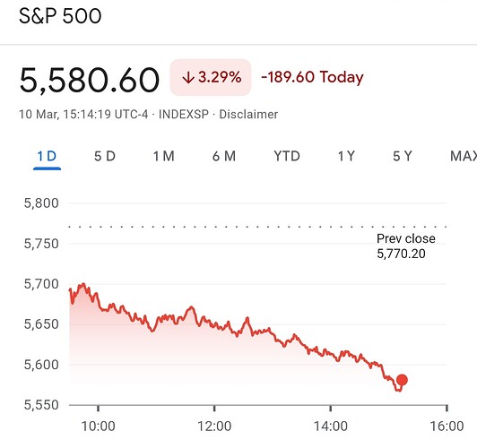477x448 pixels.
Task: Show the 6M chart range
Action: coord(224,156)
